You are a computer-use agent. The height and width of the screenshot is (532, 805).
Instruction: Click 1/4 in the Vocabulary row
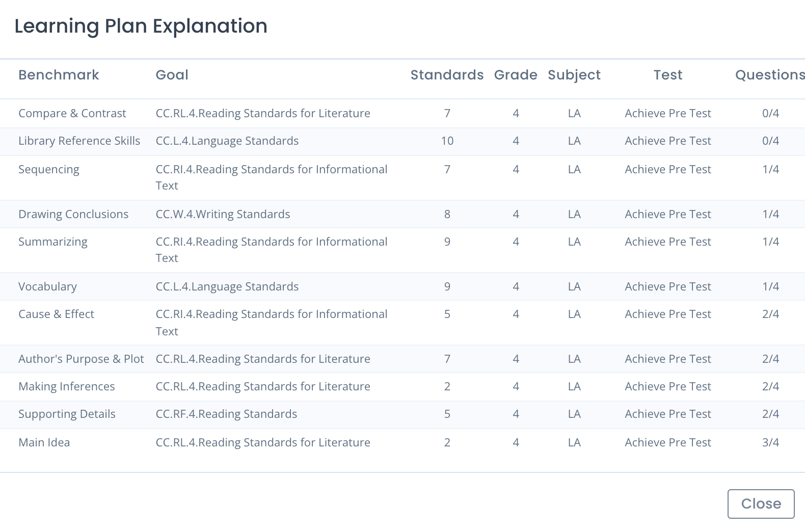770,286
